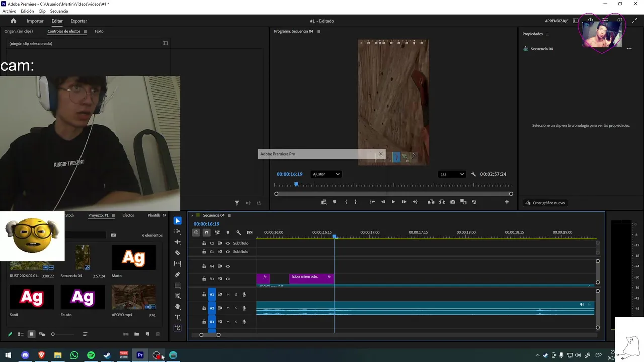Select the Type tool
The image size is (644, 362).
[x=177, y=317]
